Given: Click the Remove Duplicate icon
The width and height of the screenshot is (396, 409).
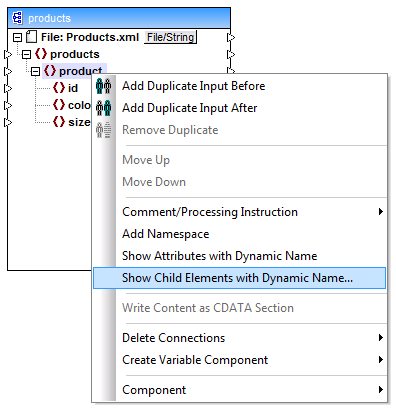Looking at the screenshot, I should click(x=103, y=130).
